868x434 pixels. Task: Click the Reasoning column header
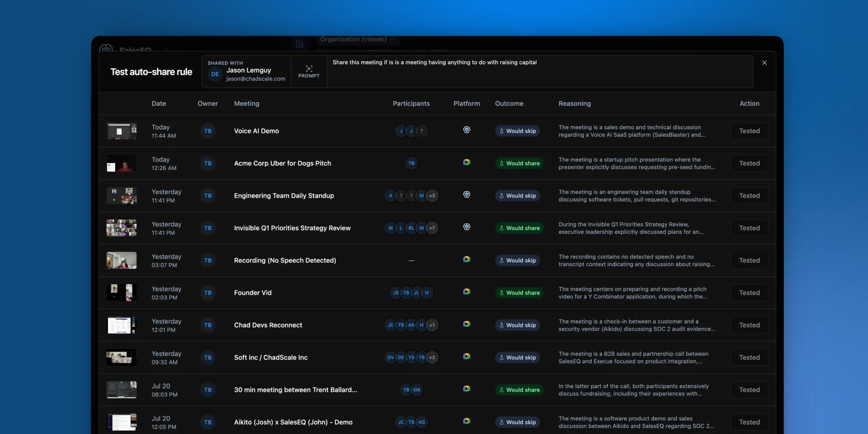coord(575,104)
